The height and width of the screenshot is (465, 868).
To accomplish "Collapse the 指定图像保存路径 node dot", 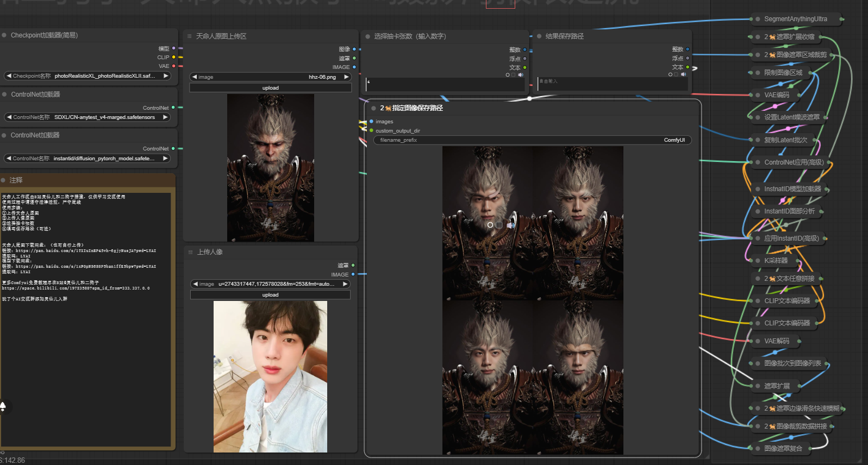I will point(374,108).
